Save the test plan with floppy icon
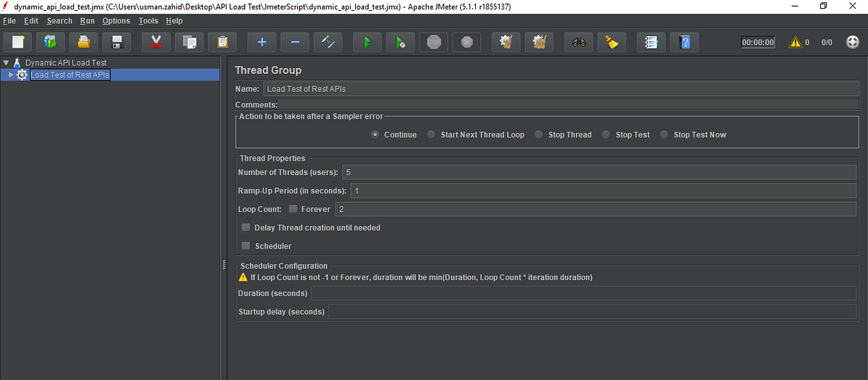Viewport: 868px width, 380px height. click(x=117, y=42)
